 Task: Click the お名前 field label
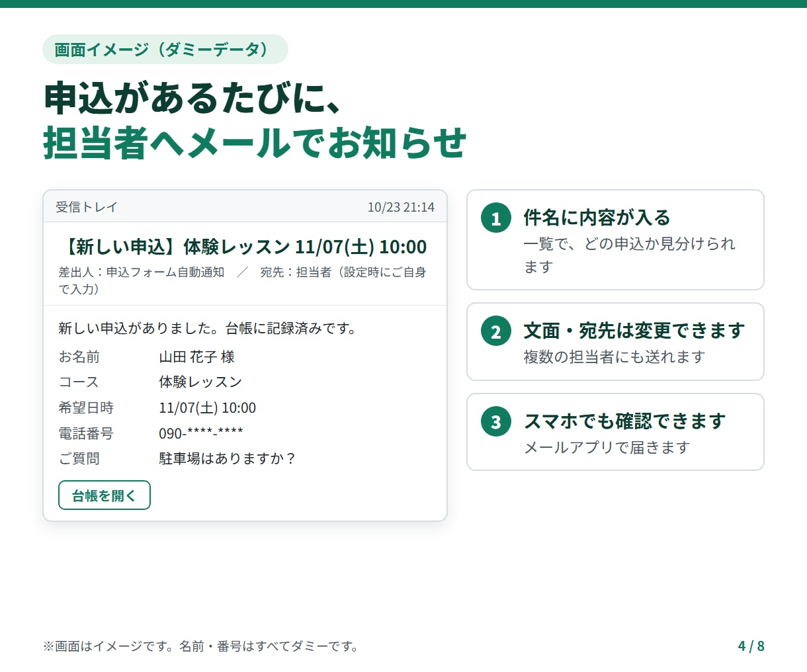[79, 357]
